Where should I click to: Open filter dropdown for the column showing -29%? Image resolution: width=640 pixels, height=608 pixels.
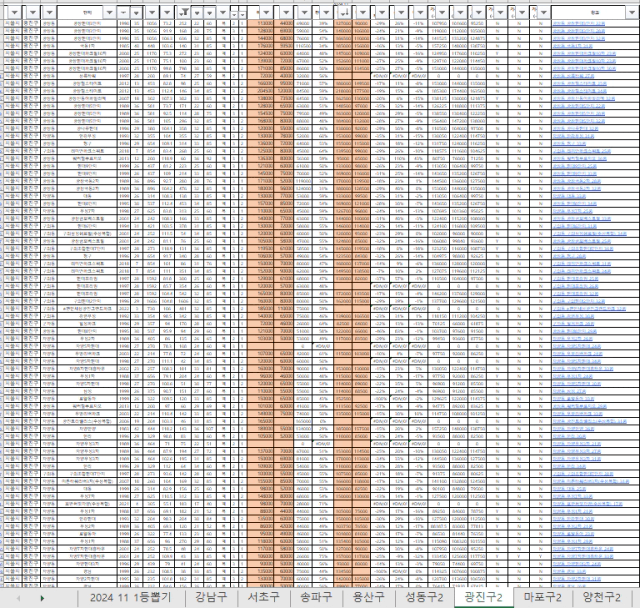[x=382, y=13]
